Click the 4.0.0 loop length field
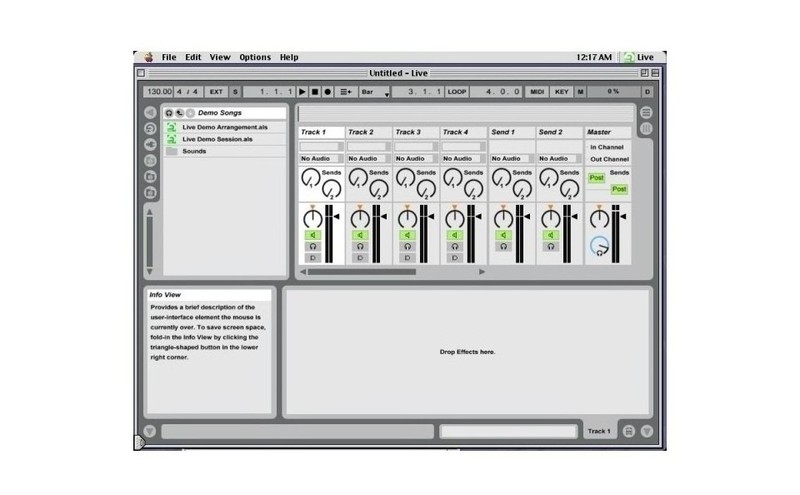This screenshot has height=495, width=800. click(x=496, y=92)
